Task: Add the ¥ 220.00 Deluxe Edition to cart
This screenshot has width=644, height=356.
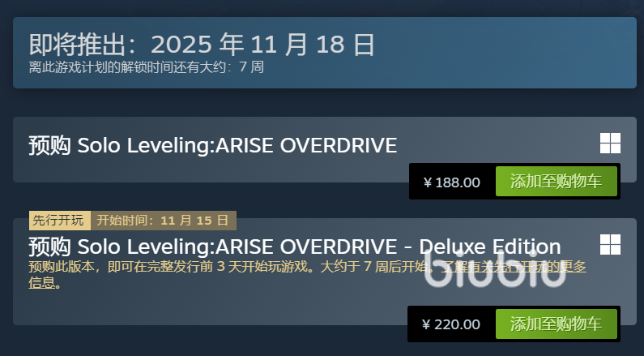Action: pyautogui.click(x=556, y=324)
